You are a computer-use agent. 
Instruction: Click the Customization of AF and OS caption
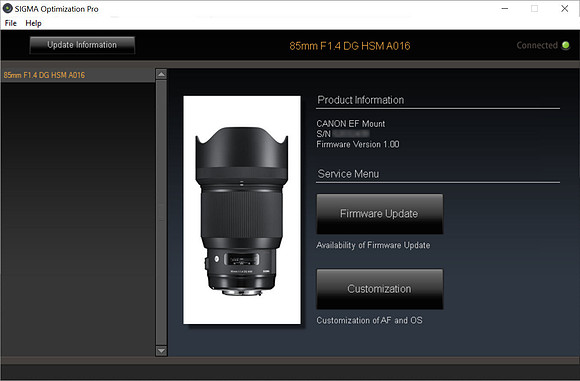click(x=369, y=320)
